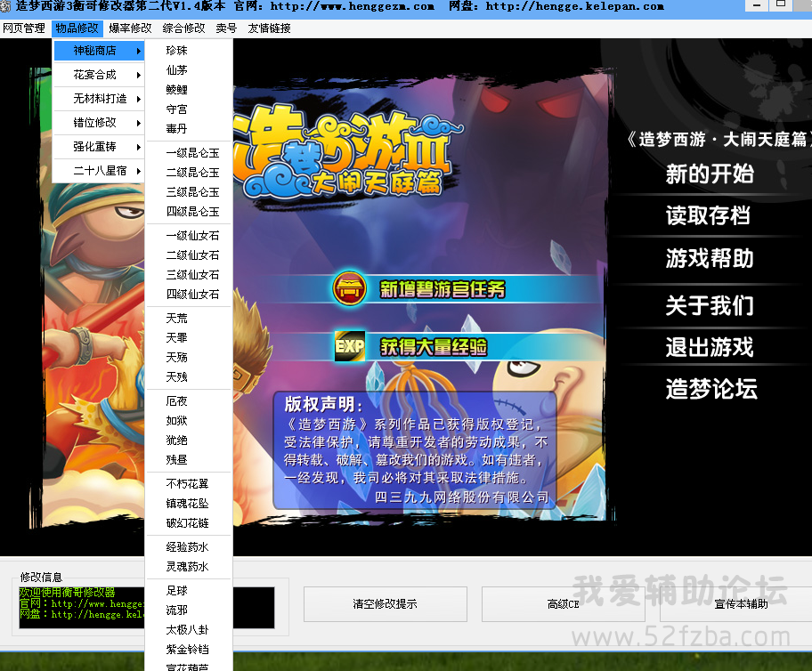The image size is (812, 671).
Task: Expand the 错位修改 submenu
Action: (x=99, y=123)
